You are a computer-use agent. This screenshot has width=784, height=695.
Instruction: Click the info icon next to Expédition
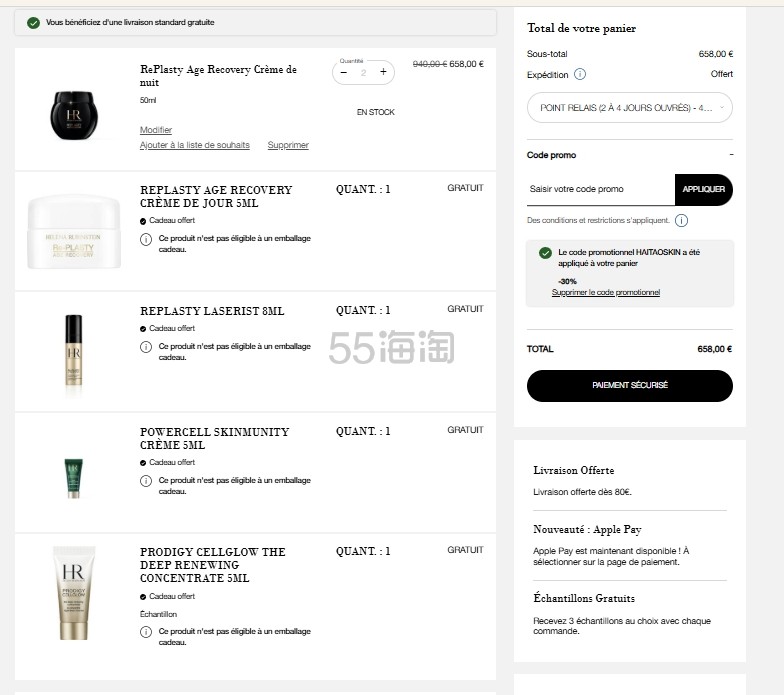[x=580, y=74]
